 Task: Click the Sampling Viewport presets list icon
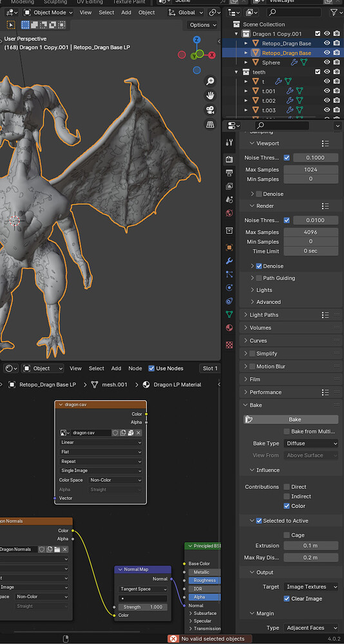pos(325,144)
